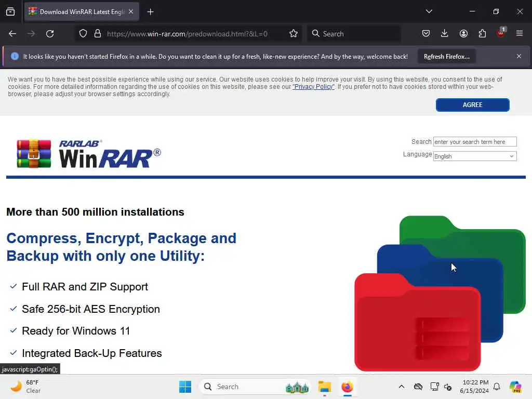Click the Firefox taskbar icon
532x399 pixels.
[x=348, y=387]
